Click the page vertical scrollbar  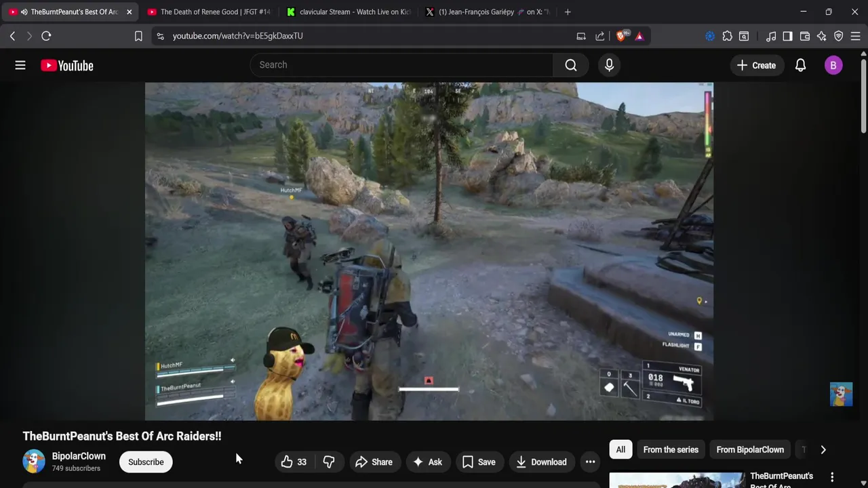click(x=863, y=95)
